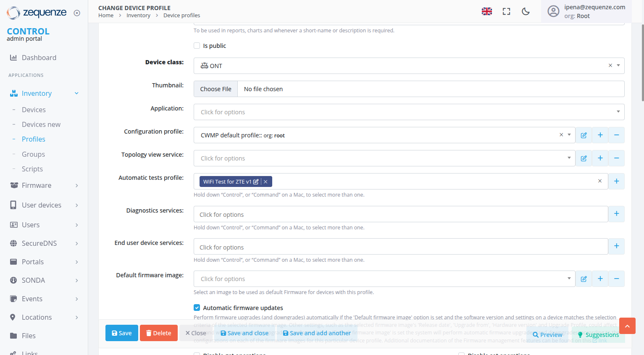Click the orange scroll-to-top arrow

pos(627,326)
